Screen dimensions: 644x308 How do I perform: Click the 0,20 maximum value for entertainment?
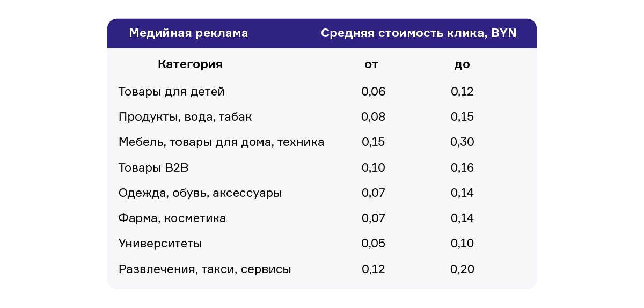[x=463, y=269]
